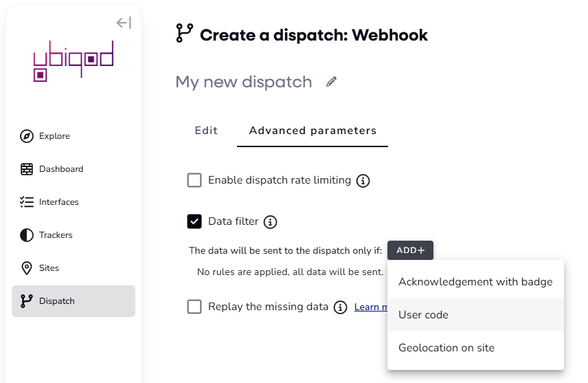Open the Explore compass icon

click(27, 136)
